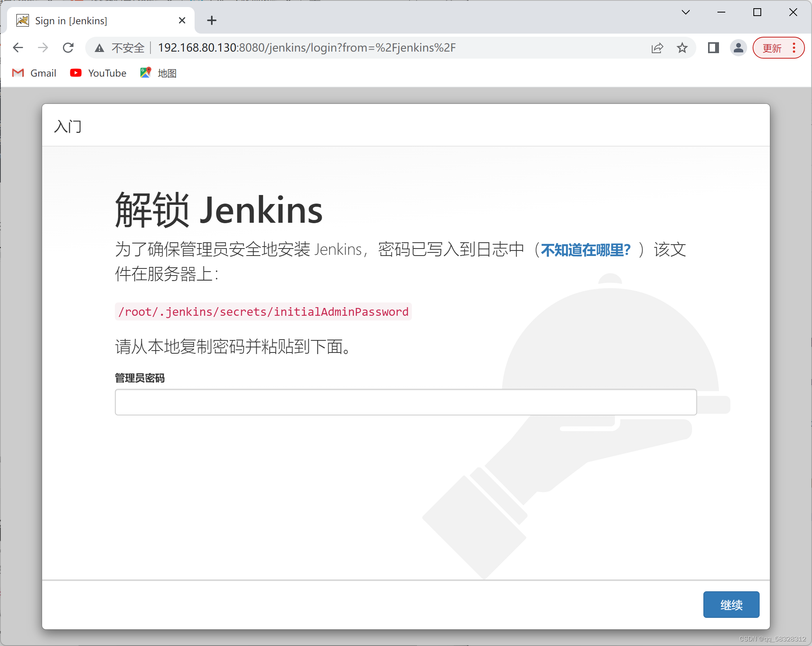812x646 pixels.
Task: Open the Gmail bookmark
Action: point(34,73)
